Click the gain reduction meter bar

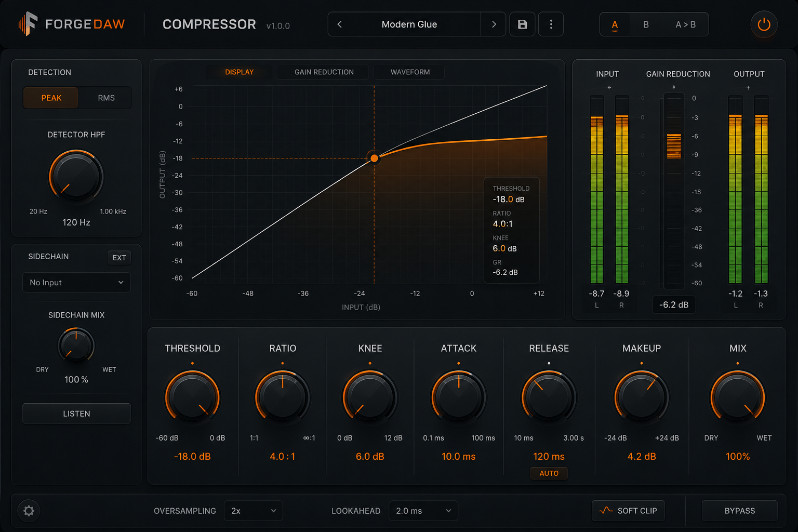pyautogui.click(x=674, y=191)
